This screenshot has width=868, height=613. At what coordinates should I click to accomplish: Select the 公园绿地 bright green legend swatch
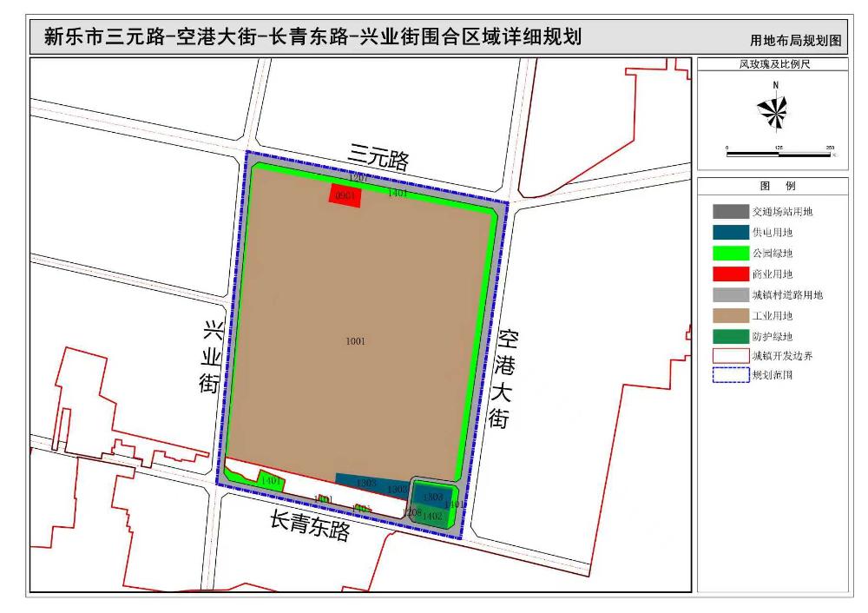[730, 253]
